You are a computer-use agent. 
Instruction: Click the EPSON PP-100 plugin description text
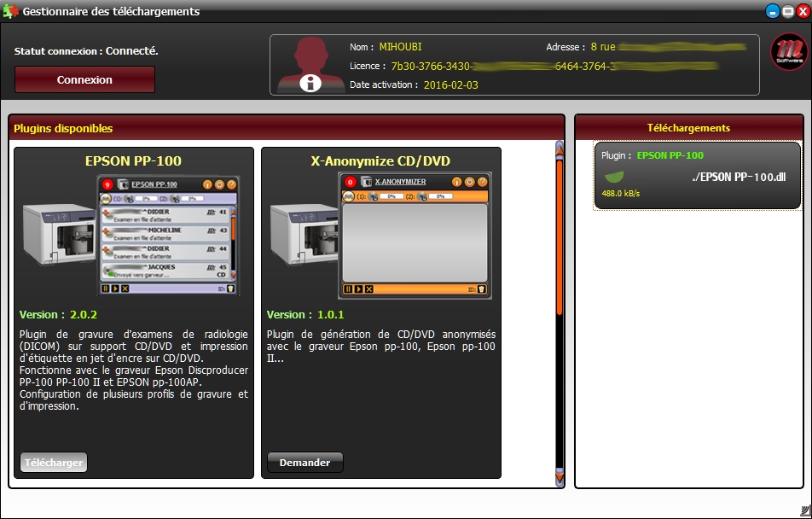point(134,370)
